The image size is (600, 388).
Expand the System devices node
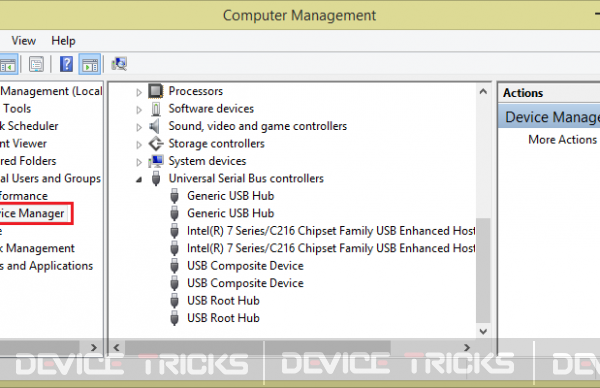[139, 162]
